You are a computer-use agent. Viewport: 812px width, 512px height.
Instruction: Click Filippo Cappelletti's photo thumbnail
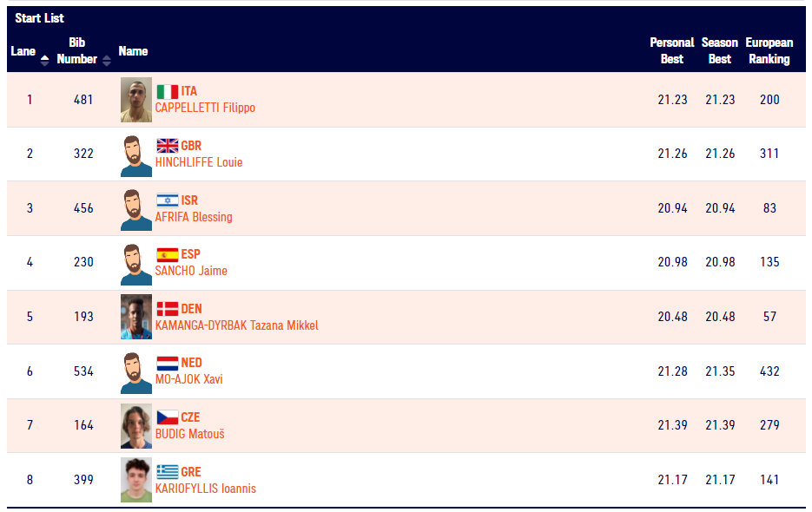pos(136,100)
